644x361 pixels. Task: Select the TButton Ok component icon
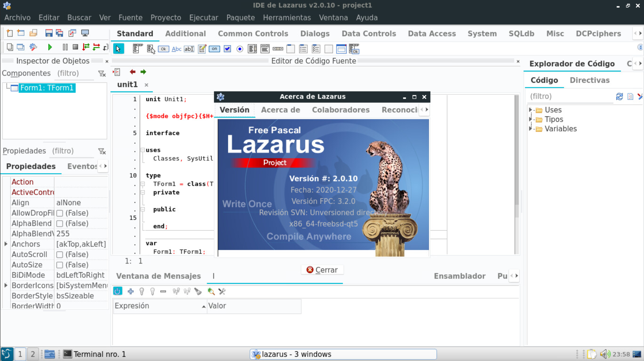coord(163,49)
